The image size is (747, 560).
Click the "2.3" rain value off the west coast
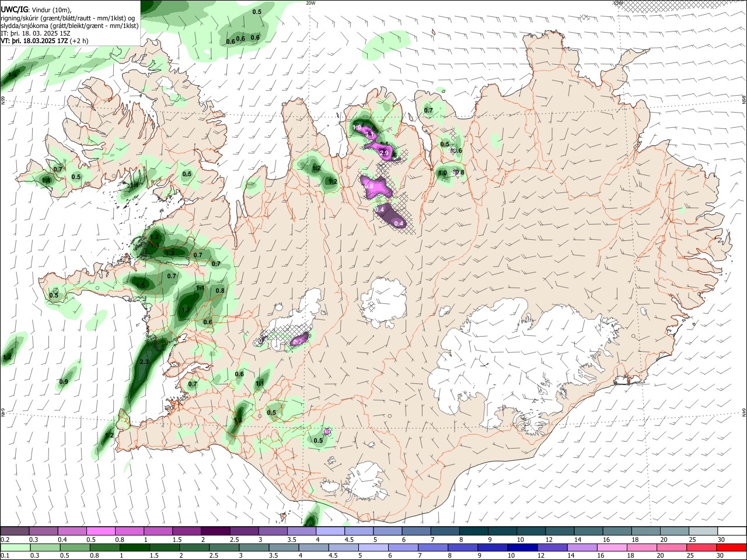pos(145,362)
